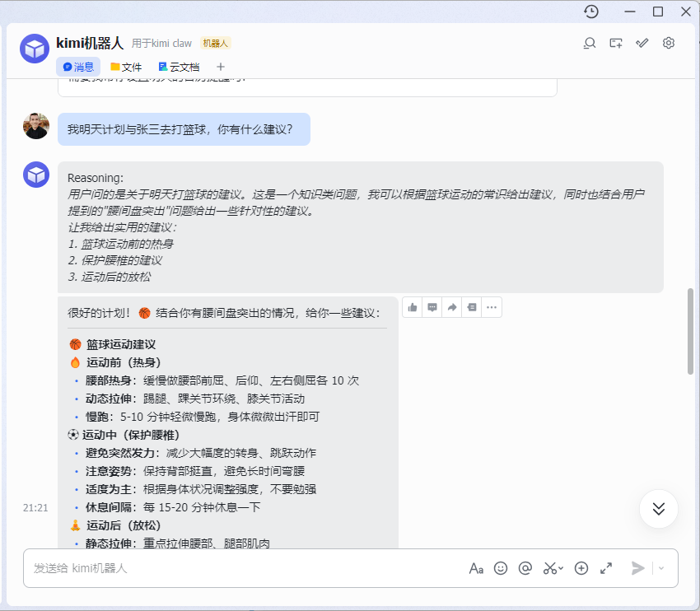
Task: Add a new tab with plus button
Action: pos(221,67)
